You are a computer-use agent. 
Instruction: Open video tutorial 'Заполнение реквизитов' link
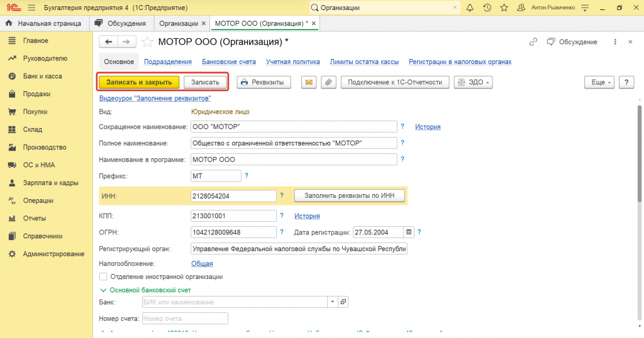click(x=155, y=99)
